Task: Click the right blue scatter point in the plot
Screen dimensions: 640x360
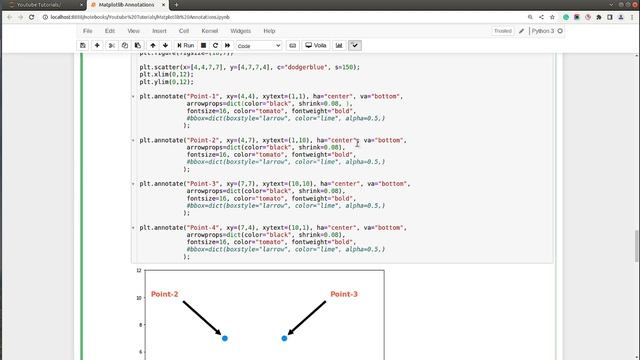Action: [x=284, y=338]
